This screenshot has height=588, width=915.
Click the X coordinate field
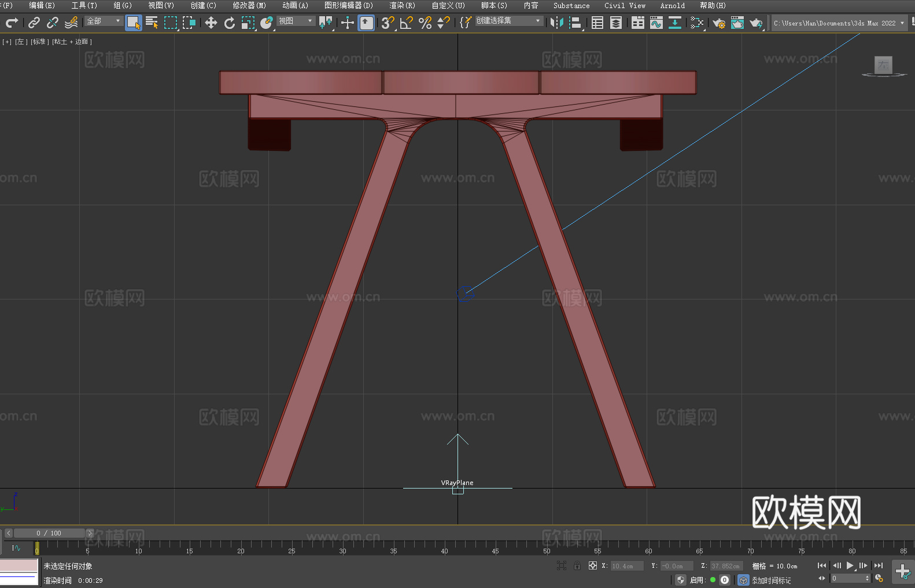point(627,566)
